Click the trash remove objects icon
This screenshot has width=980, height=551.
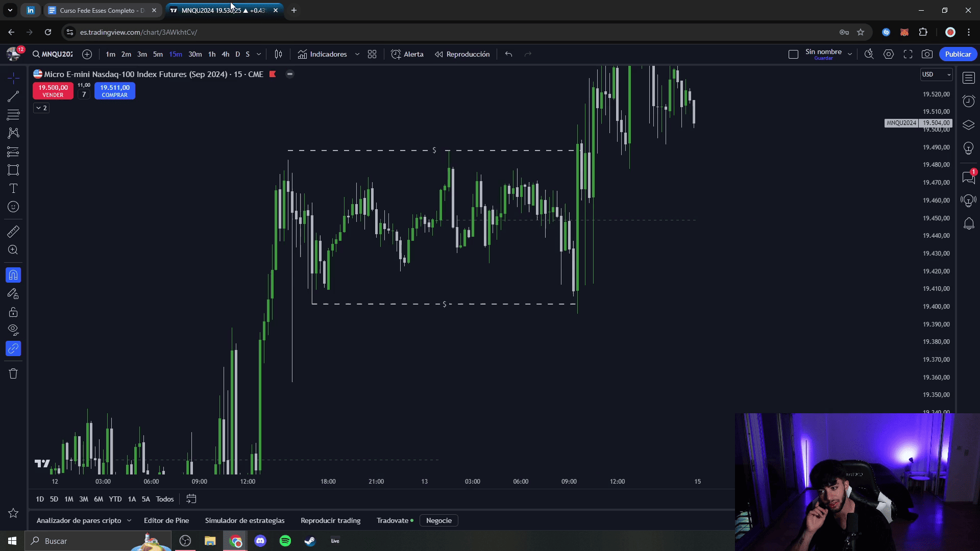click(13, 374)
